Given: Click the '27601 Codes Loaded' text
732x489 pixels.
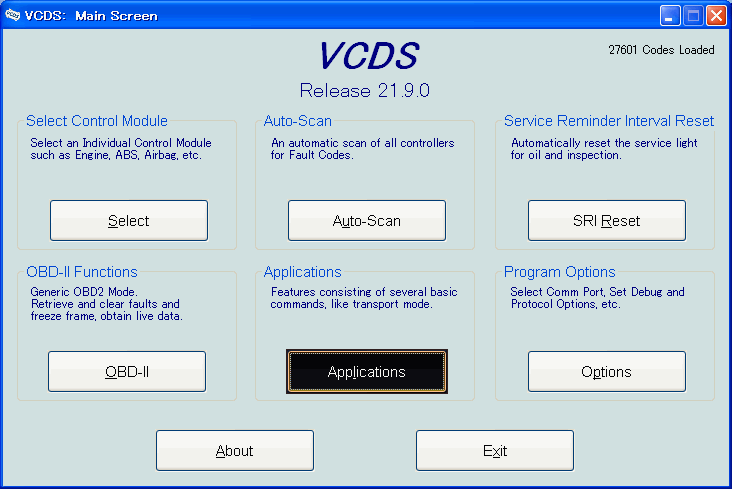Looking at the screenshot, I should coord(661,50).
